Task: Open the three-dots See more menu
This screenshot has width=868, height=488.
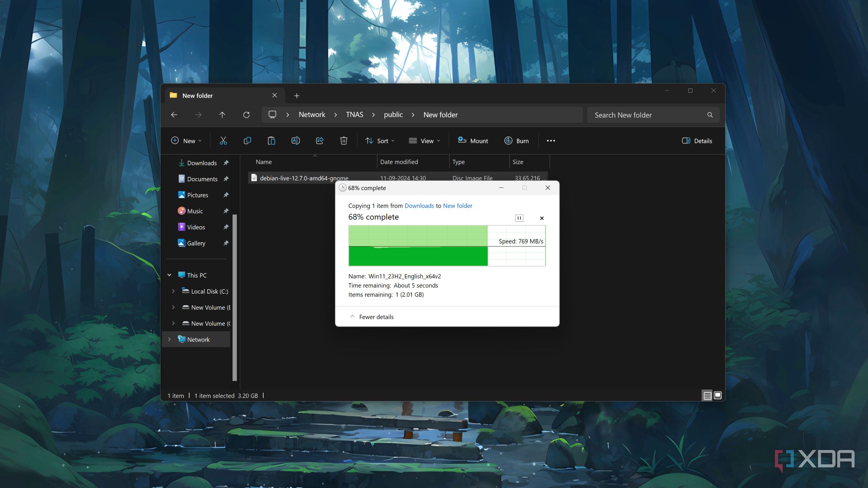Action: point(551,141)
